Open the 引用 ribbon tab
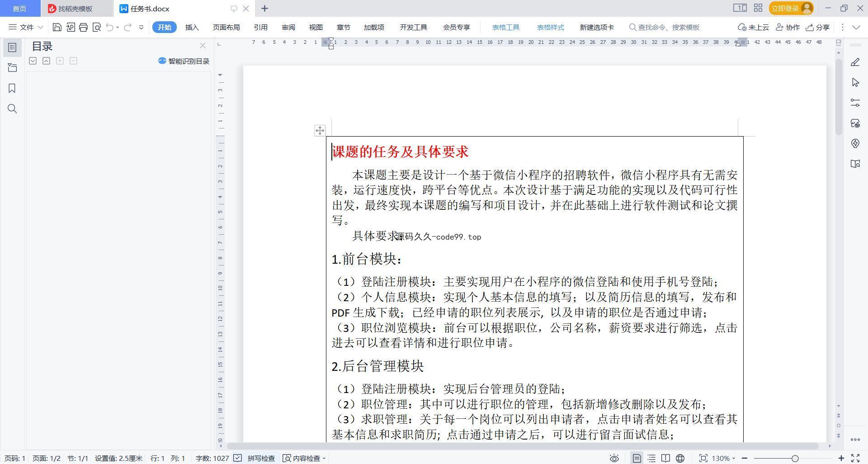 tap(260, 27)
